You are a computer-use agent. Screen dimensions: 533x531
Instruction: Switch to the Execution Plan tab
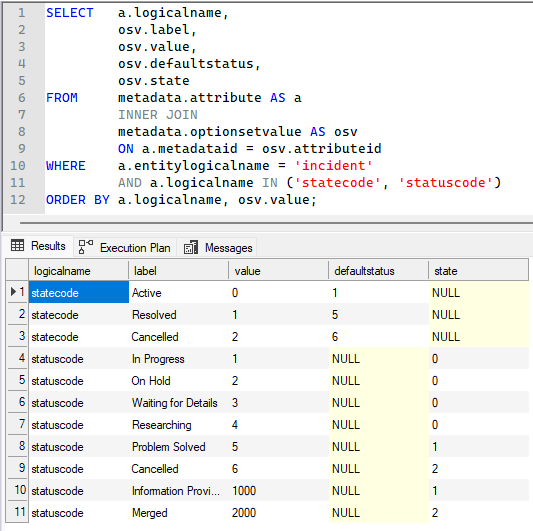(125, 247)
